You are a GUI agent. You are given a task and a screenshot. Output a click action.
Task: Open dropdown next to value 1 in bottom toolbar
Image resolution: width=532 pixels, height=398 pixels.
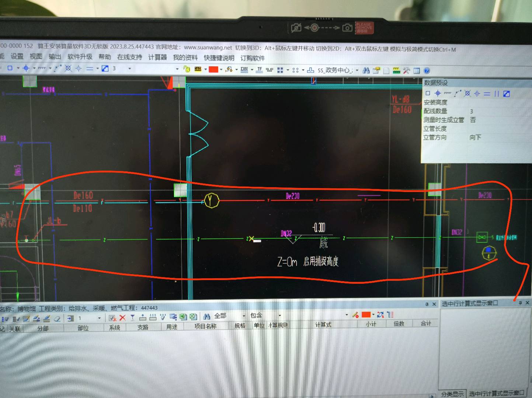[99, 318]
